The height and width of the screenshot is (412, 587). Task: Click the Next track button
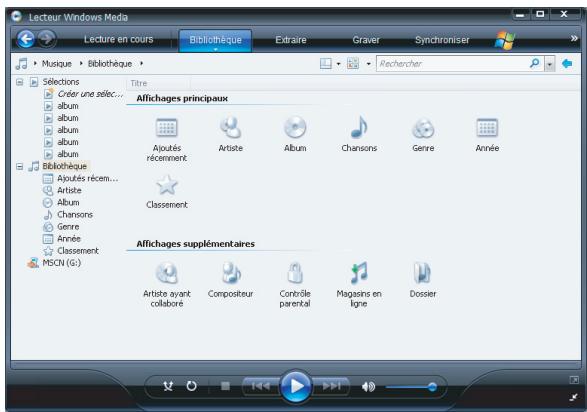[x=331, y=386]
